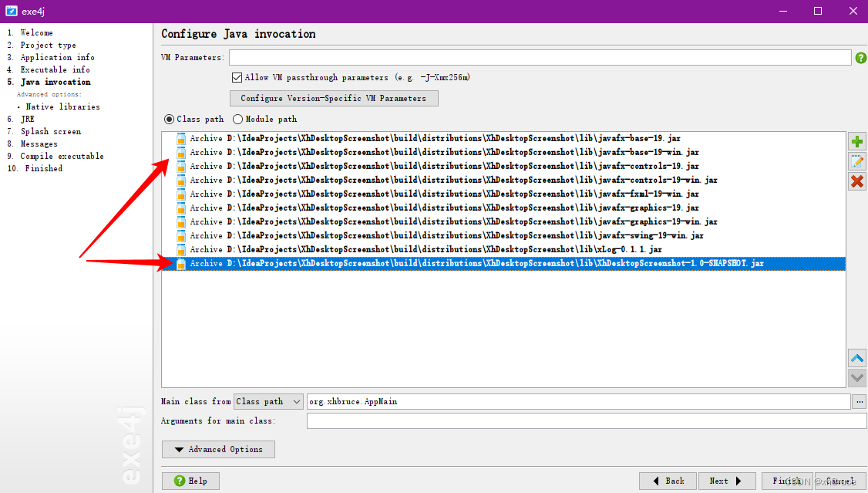Screen dimensions: 868x493
Task: Open the Help dialog
Action: click(190, 480)
